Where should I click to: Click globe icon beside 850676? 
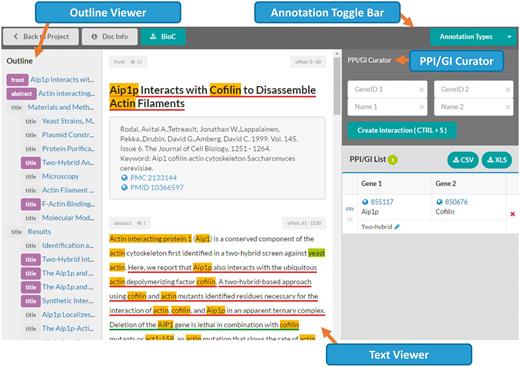click(439, 202)
